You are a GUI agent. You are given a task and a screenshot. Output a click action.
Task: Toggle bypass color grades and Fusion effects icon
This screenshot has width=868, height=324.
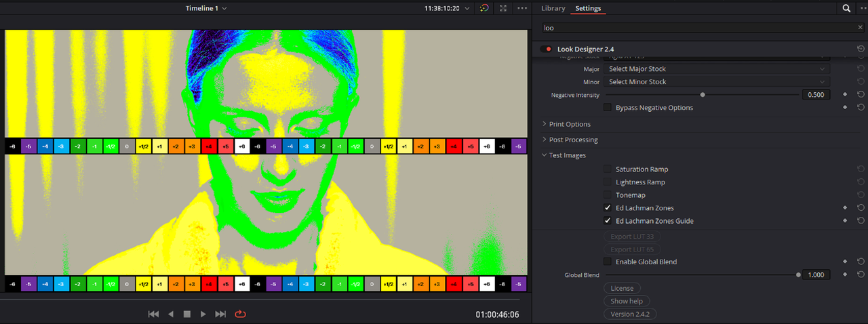point(484,8)
